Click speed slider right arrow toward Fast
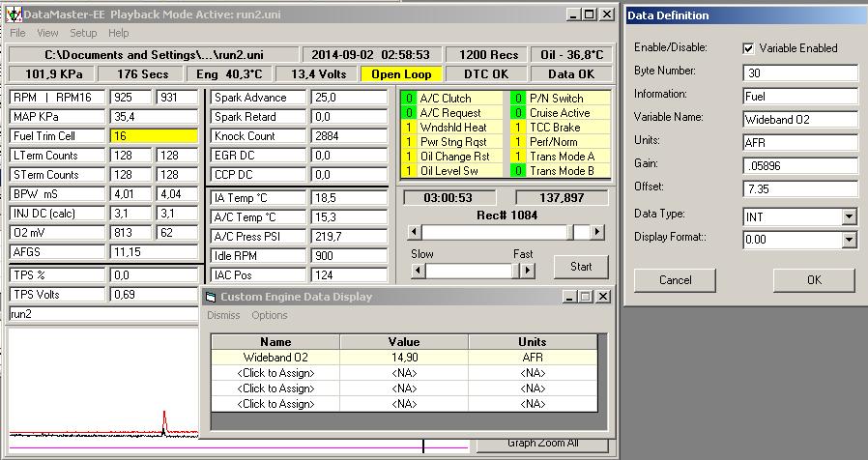Screen dimensions: 868x460 click(x=528, y=271)
